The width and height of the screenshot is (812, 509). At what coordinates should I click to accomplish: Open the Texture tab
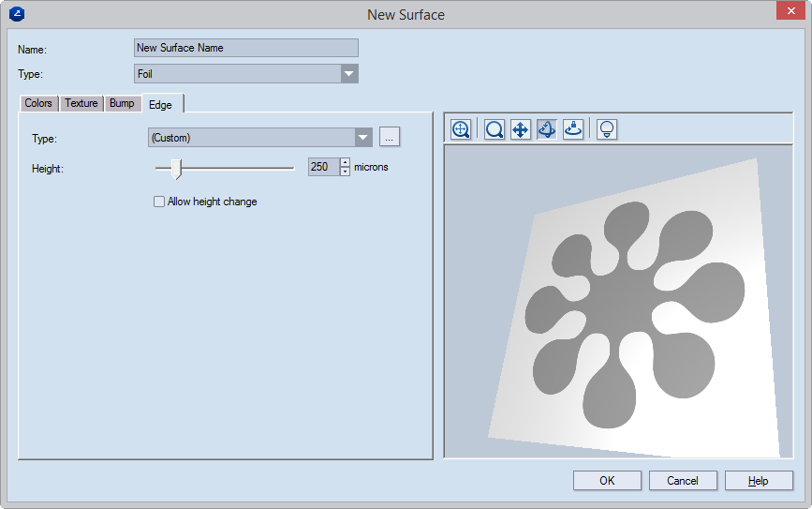pyautogui.click(x=81, y=103)
